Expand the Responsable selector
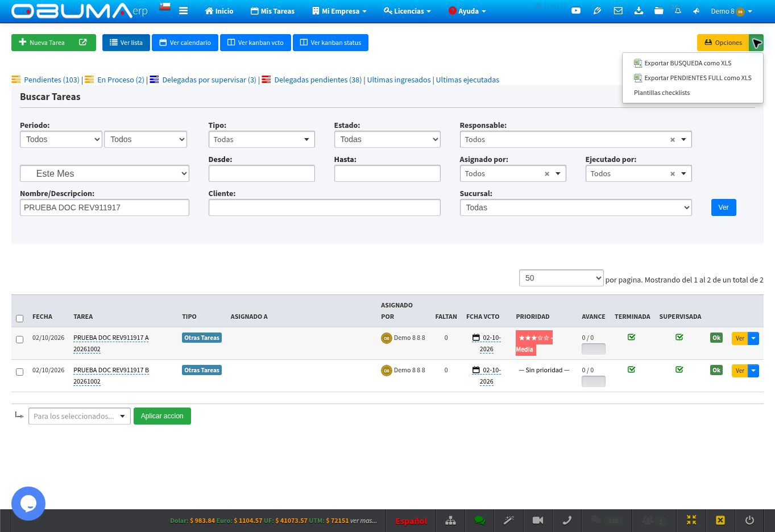This screenshot has height=532, width=775. [x=575, y=139]
